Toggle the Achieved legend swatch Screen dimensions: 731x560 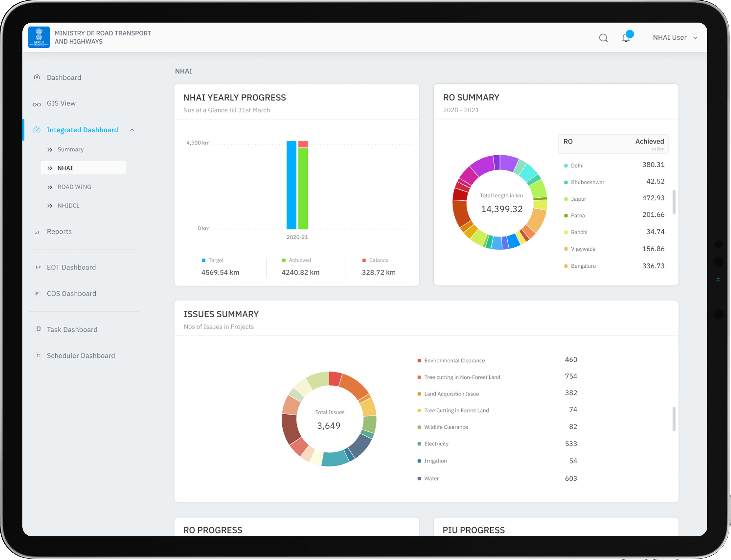284,260
